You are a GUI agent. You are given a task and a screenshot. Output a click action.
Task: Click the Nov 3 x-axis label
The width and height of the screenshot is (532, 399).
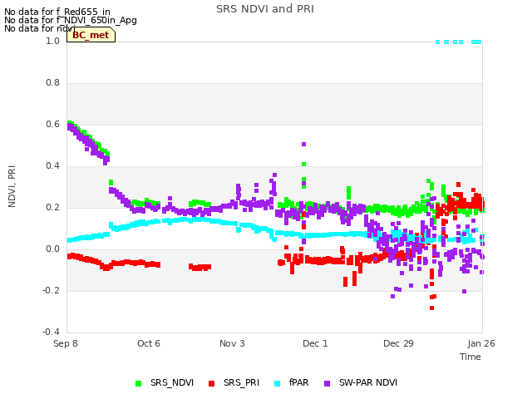pos(232,343)
